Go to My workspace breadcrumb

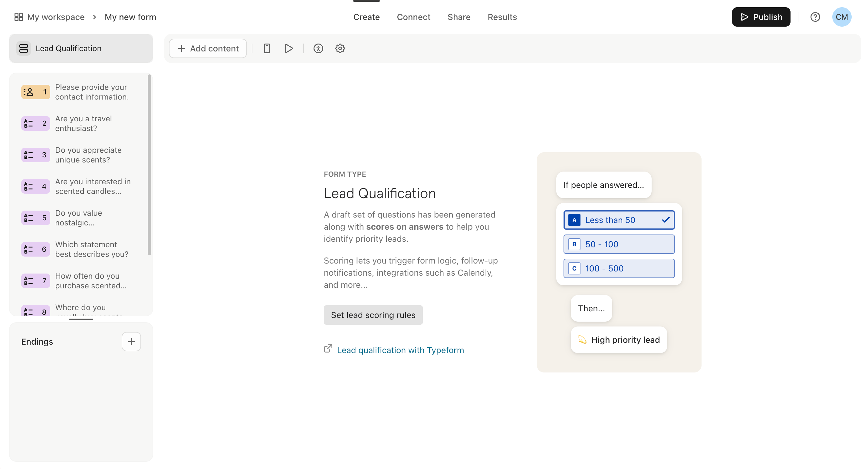click(x=56, y=17)
